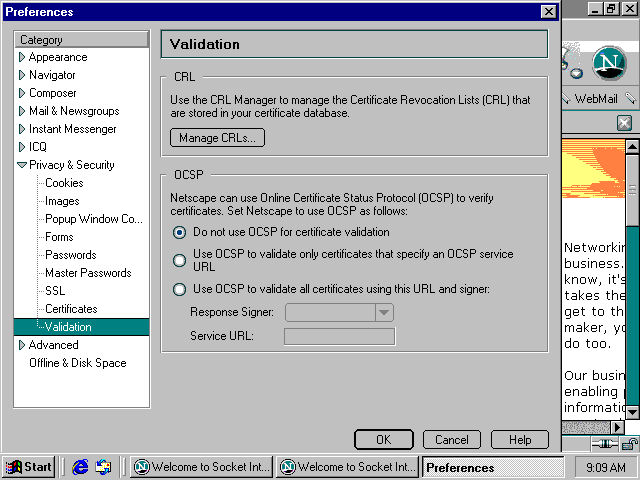Click the Windows Start button
The image size is (640, 480).
(x=29, y=467)
